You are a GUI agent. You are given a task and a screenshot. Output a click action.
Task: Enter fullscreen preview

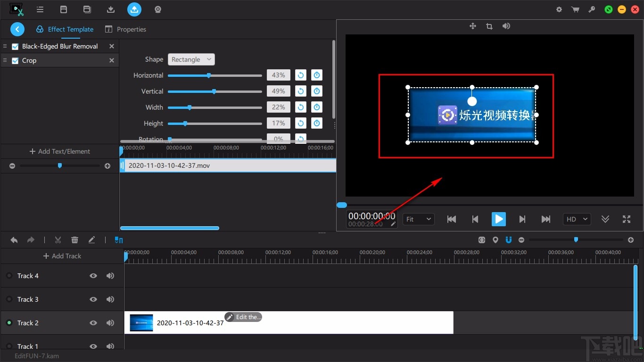627,219
